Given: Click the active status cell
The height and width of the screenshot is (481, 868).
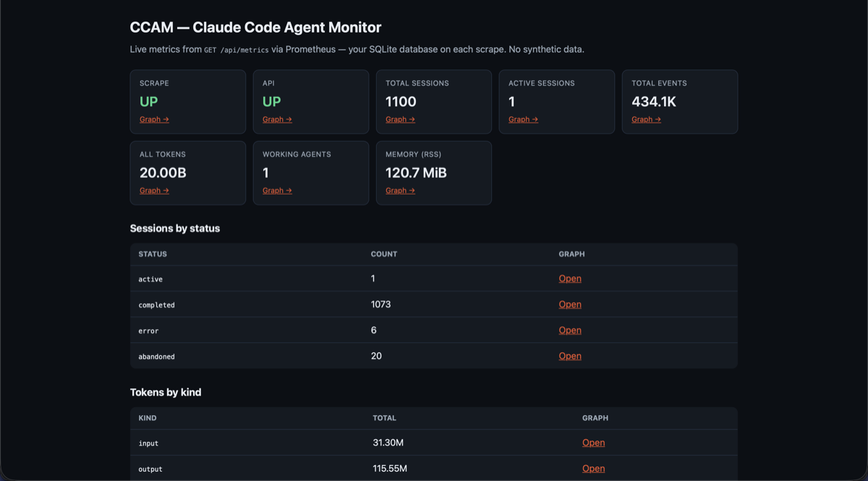Looking at the screenshot, I should coord(150,279).
